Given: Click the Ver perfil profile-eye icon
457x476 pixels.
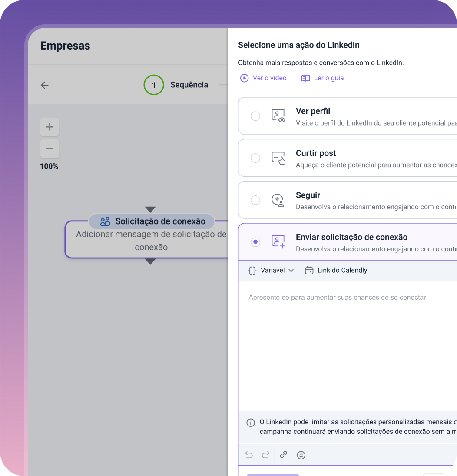Looking at the screenshot, I should click(278, 116).
